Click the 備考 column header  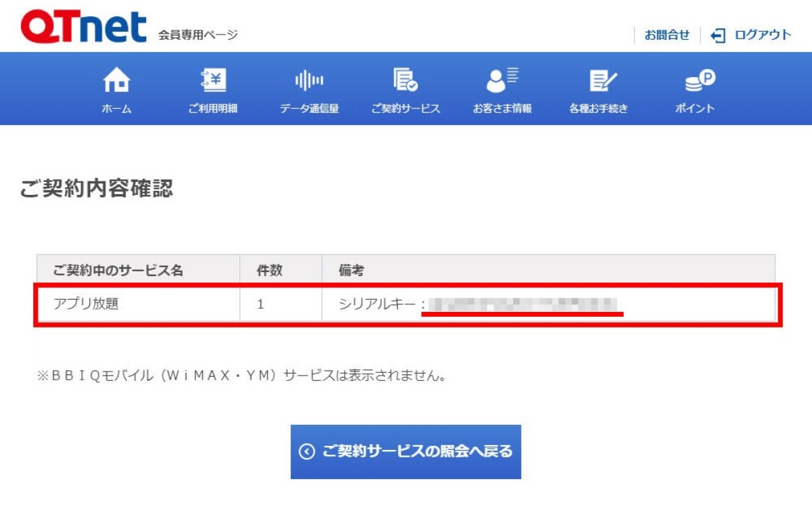pos(351,271)
